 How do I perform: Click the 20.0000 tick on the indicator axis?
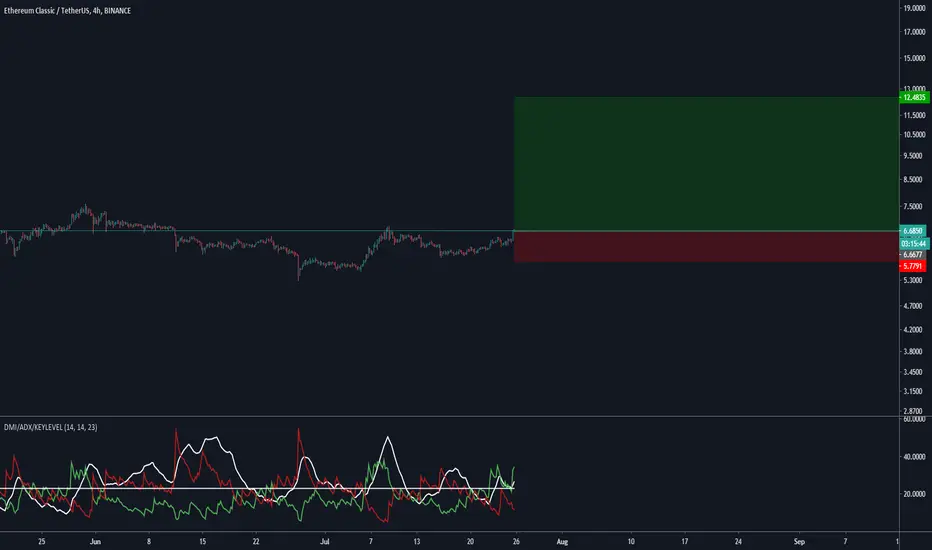pos(914,494)
